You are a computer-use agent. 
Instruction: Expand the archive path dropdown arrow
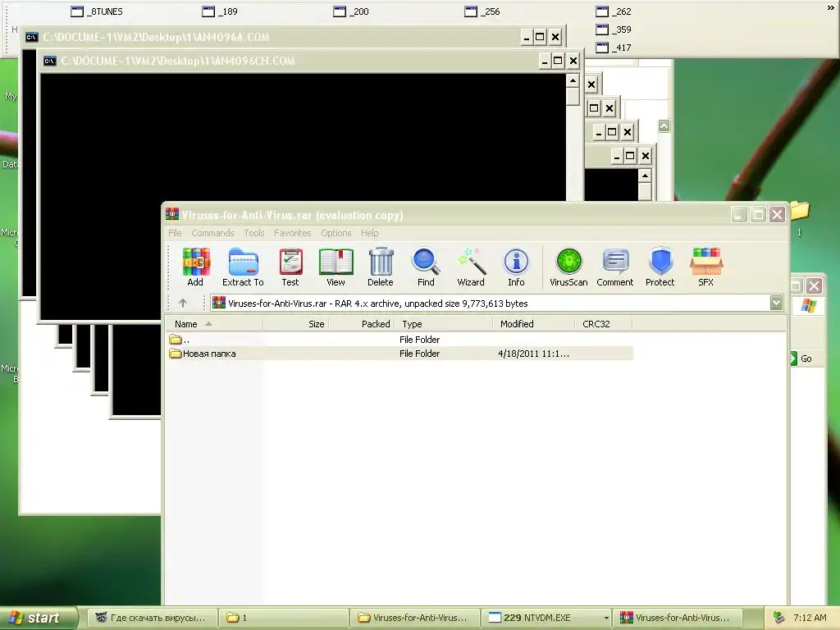pos(776,304)
